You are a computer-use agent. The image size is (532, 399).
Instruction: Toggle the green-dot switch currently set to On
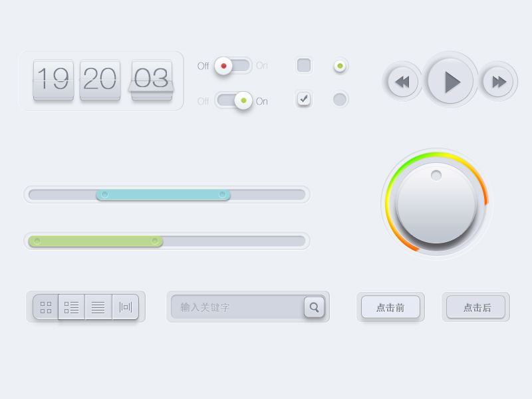pos(233,100)
